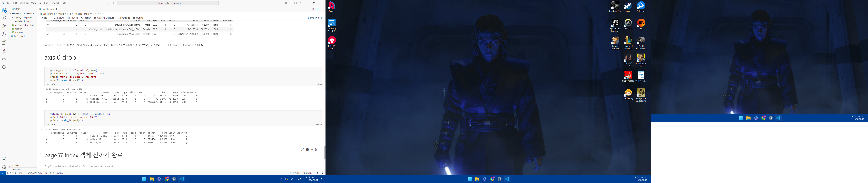This screenshot has height=183, width=868.
Task: Open the Search view in activity bar
Action: [4, 18]
